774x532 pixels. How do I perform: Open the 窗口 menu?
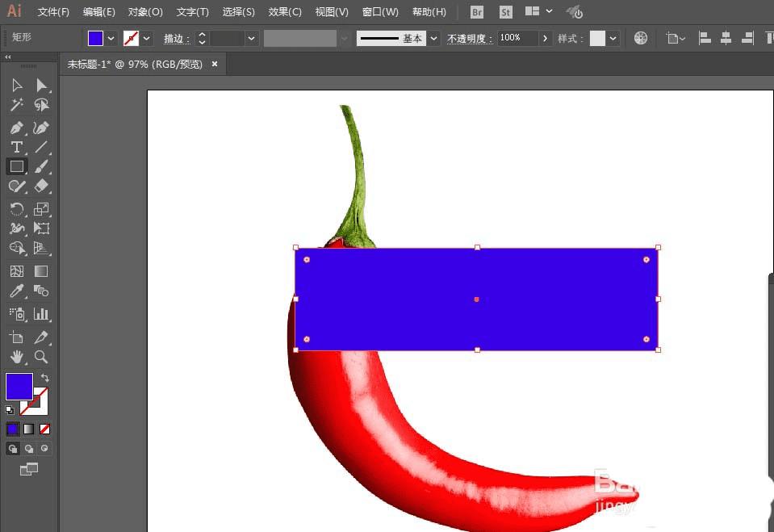pos(380,12)
